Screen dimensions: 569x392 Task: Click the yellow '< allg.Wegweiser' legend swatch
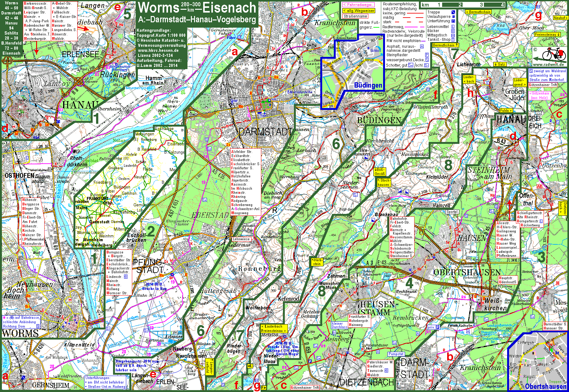point(359,11)
